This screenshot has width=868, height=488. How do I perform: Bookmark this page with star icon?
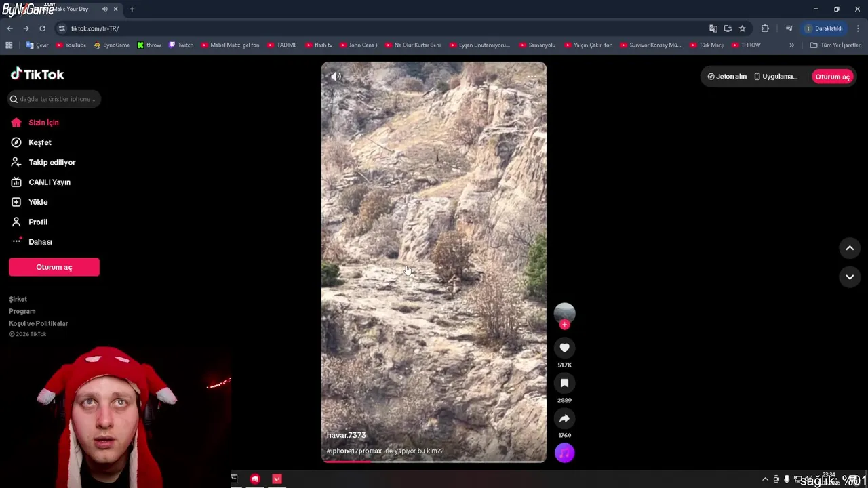743,28
